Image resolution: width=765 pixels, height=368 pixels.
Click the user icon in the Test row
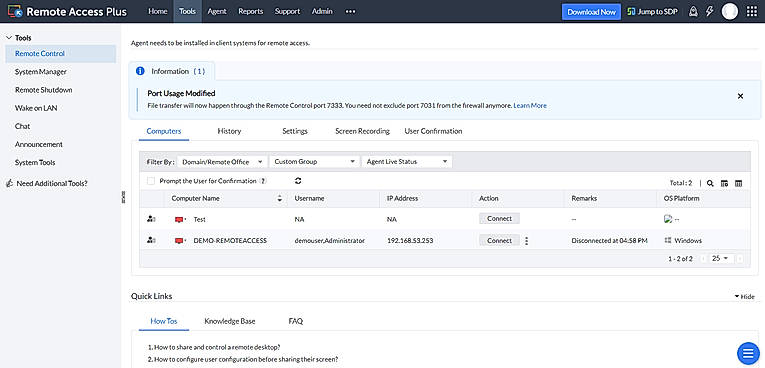coord(151,219)
